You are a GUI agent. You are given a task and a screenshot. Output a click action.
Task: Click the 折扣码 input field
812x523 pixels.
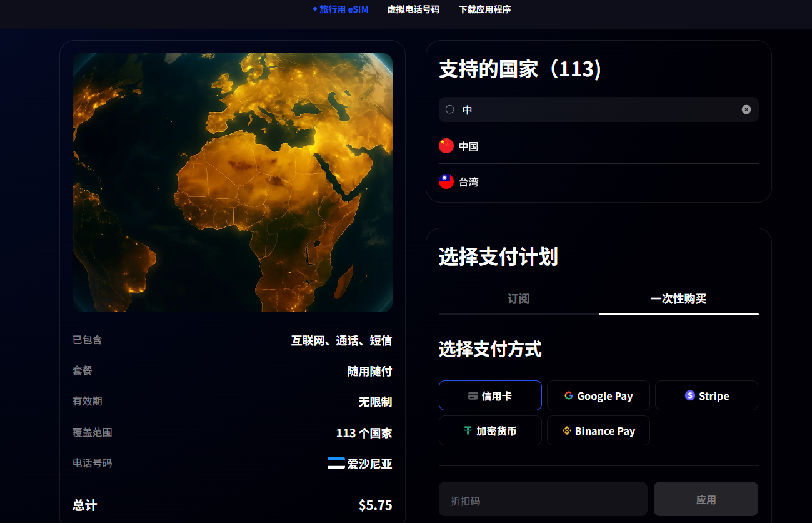point(543,499)
